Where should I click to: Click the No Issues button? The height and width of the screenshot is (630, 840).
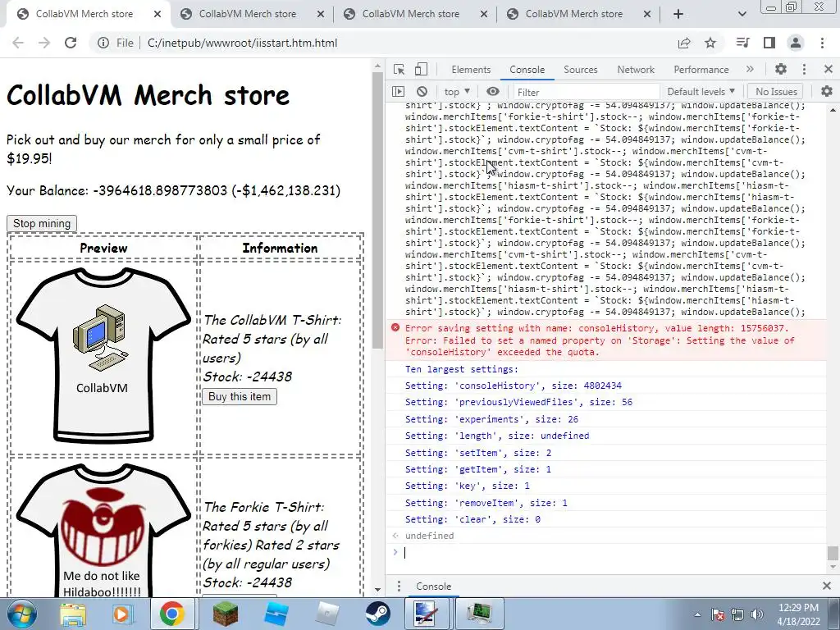coord(776,92)
